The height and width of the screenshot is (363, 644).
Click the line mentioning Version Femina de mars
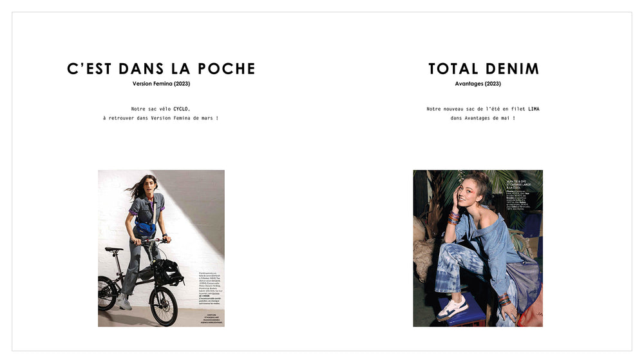pos(160,118)
